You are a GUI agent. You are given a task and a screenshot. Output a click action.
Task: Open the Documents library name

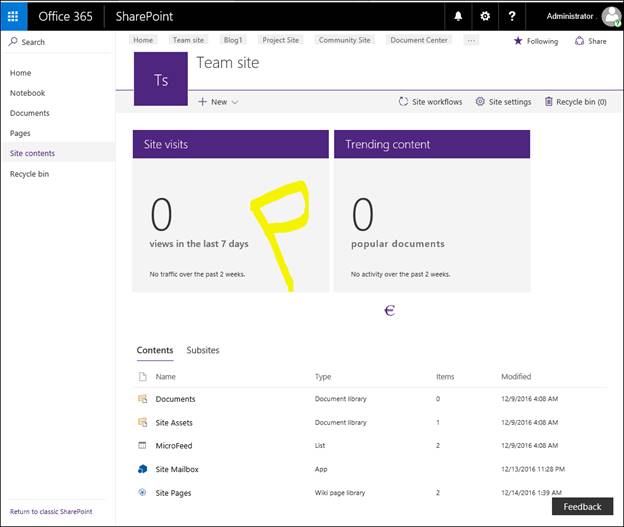coord(176,399)
